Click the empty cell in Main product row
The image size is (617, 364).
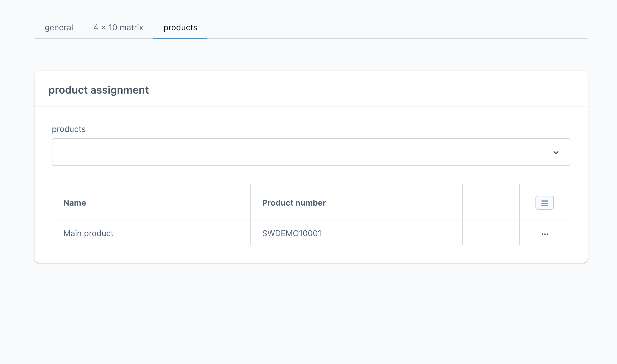(x=491, y=234)
